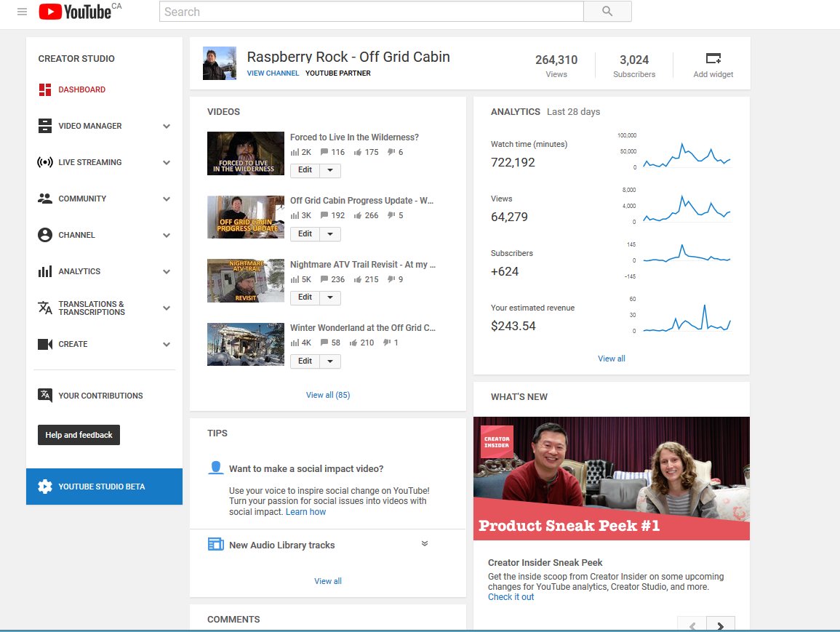840x632 pixels.
Task: Click the New Audio Library tracks icon
Action: coord(216,545)
